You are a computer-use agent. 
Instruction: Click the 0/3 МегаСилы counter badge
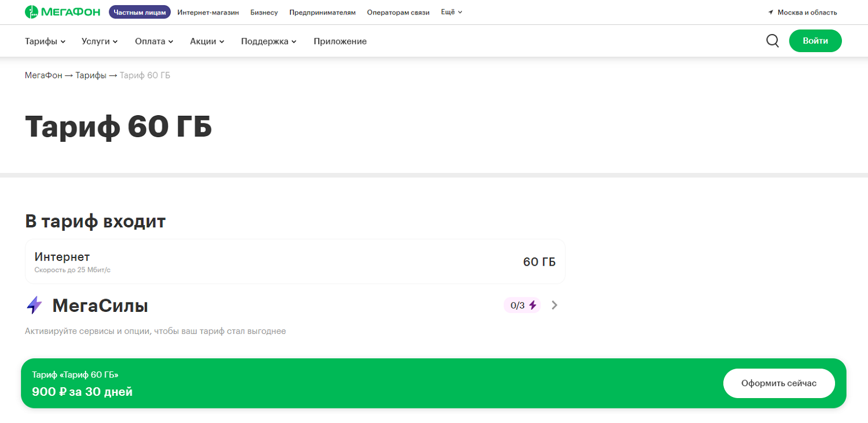click(x=522, y=305)
